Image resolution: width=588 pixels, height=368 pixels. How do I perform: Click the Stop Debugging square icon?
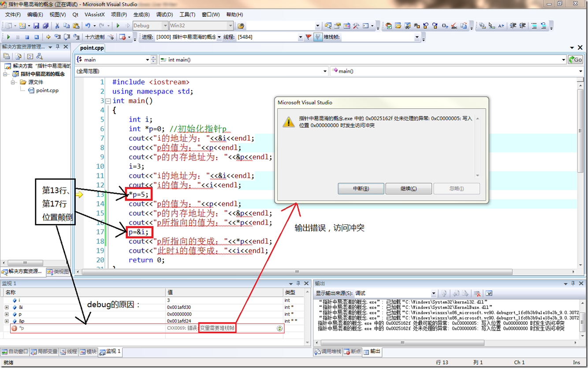click(x=27, y=37)
